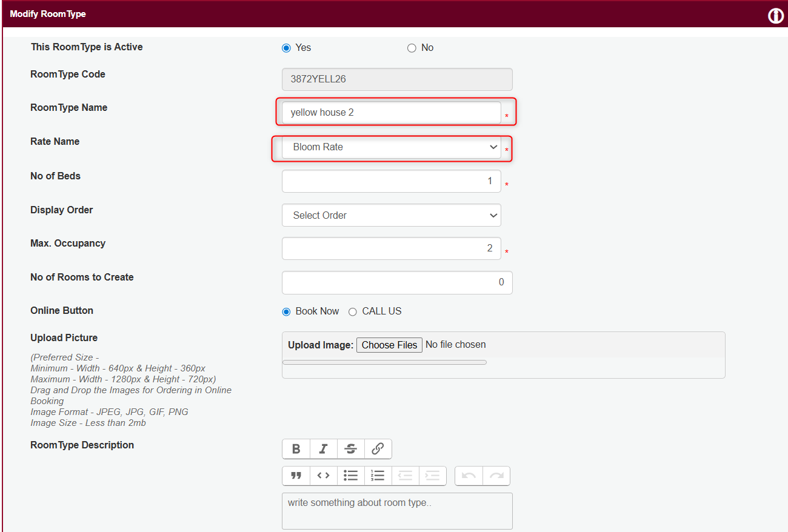788x532 pixels.
Task: Click the 'Upload Picture' label
Action: (64, 338)
